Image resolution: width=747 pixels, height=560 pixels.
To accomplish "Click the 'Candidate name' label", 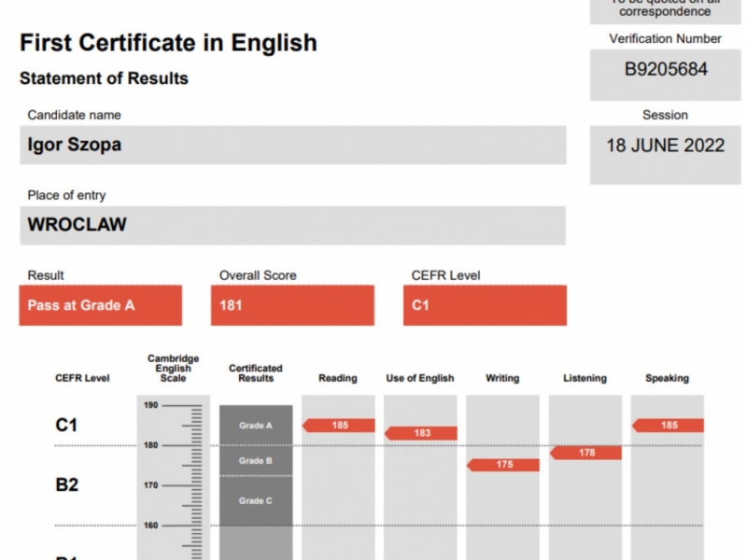I will pyautogui.click(x=74, y=115).
